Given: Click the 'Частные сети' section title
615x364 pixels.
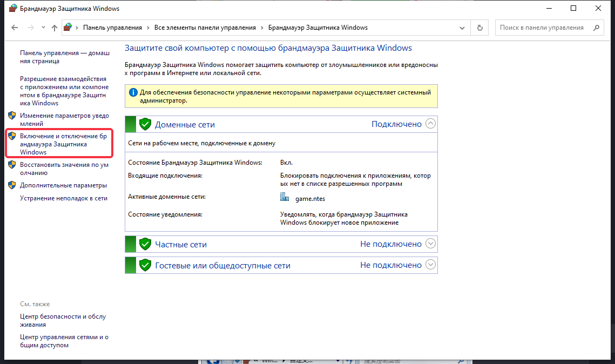Looking at the screenshot, I should 181,244.
